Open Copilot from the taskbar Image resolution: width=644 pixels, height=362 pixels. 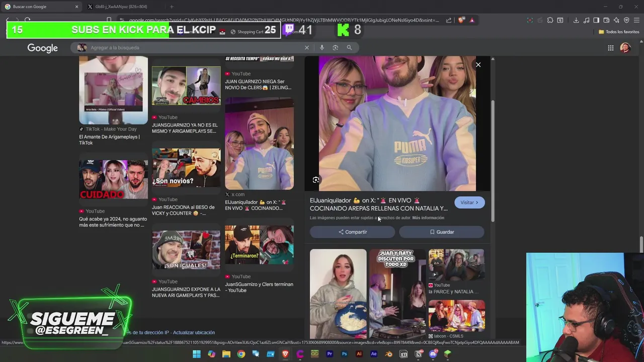click(211, 354)
